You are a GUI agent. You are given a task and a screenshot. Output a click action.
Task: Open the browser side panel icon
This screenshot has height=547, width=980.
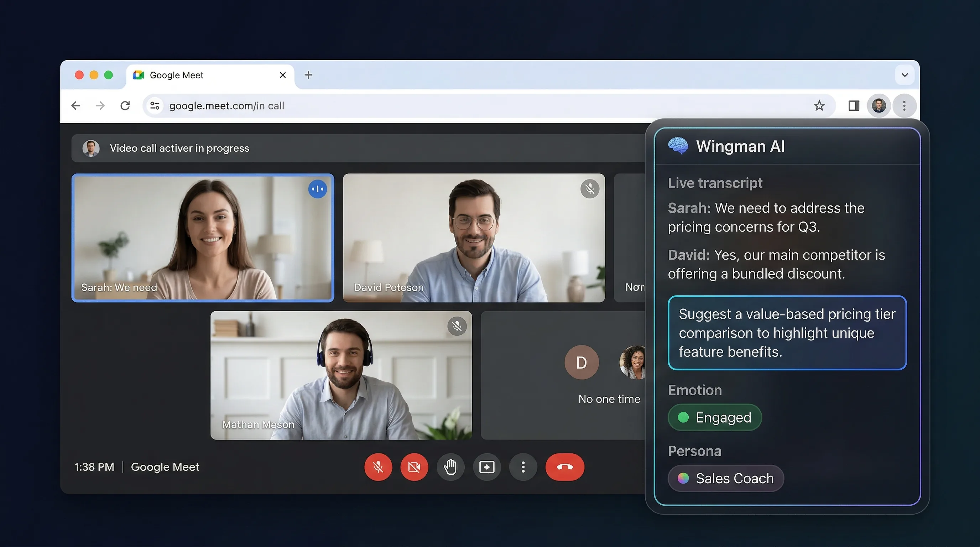(854, 105)
